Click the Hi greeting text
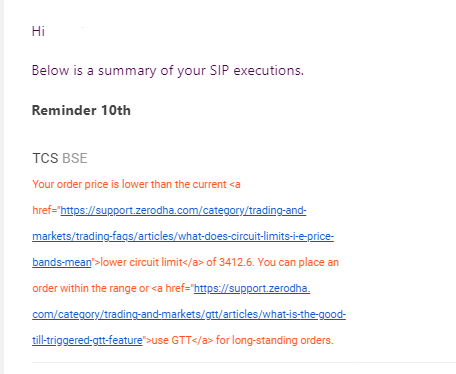Screen dimensions: 456x374 click(x=38, y=31)
